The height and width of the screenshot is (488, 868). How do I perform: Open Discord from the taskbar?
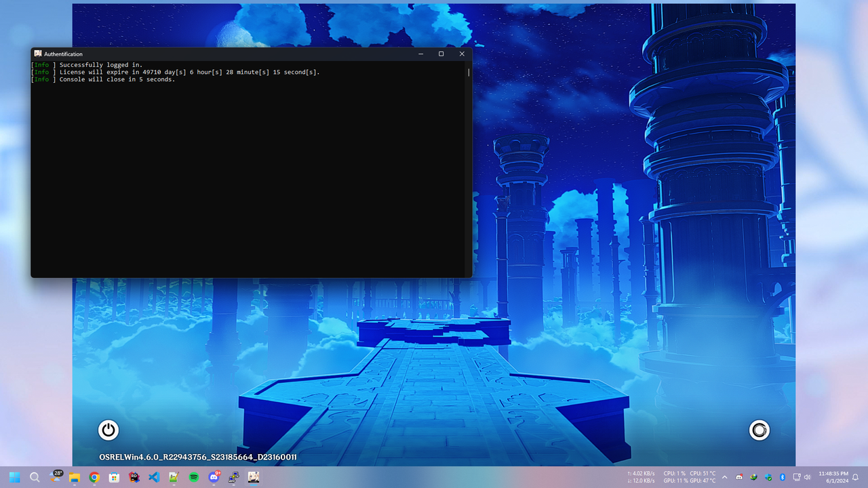click(214, 477)
